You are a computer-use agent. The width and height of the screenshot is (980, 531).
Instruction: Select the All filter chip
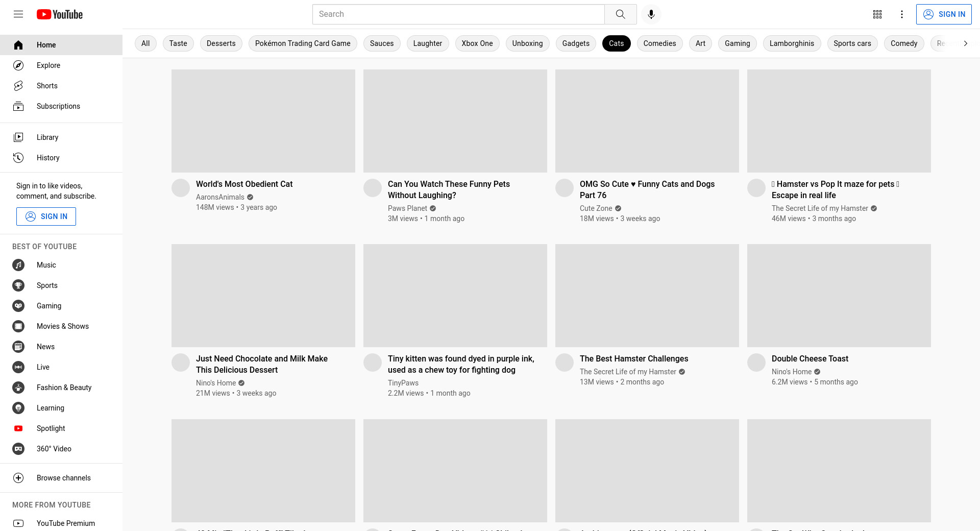[145, 43]
